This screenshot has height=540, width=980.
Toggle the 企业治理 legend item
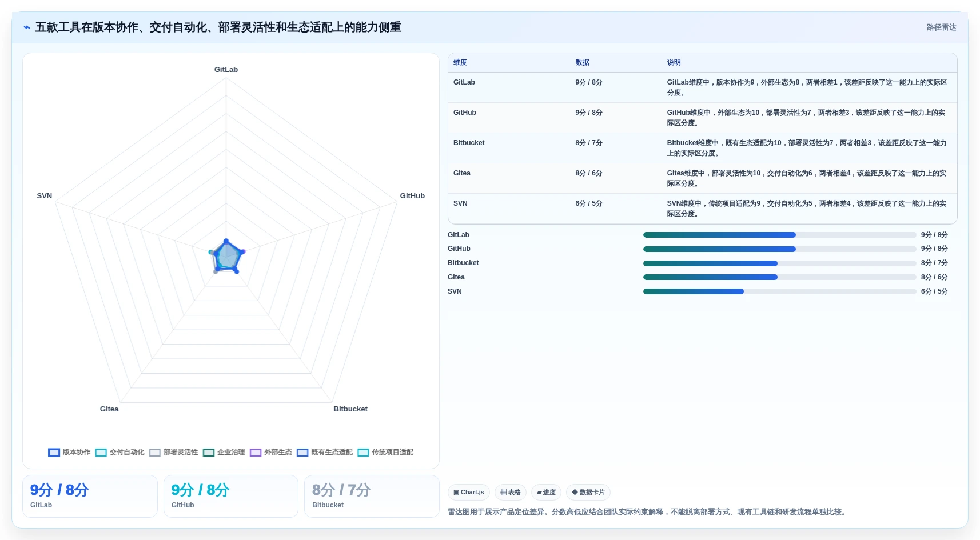click(x=224, y=452)
